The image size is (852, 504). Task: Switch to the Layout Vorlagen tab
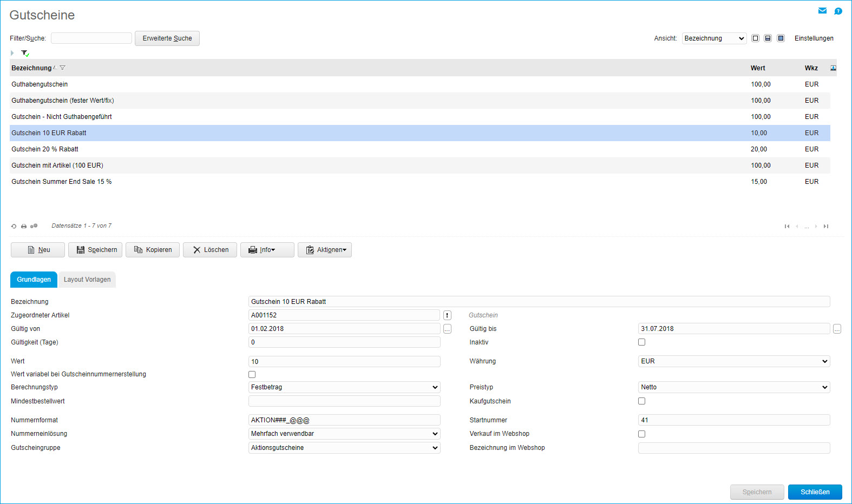pyautogui.click(x=87, y=280)
